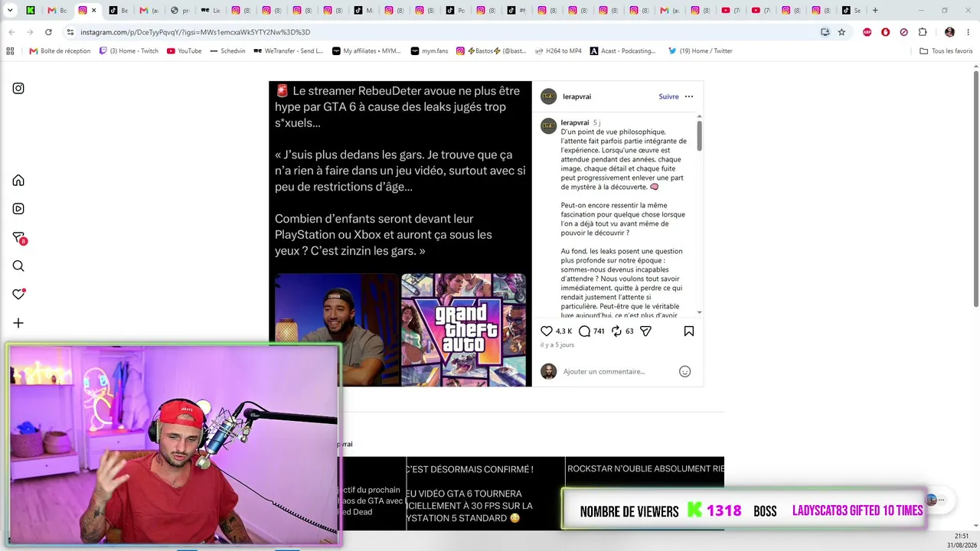
Task: Open the Extensions puzzle piece menu
Action: pos(923,32)
